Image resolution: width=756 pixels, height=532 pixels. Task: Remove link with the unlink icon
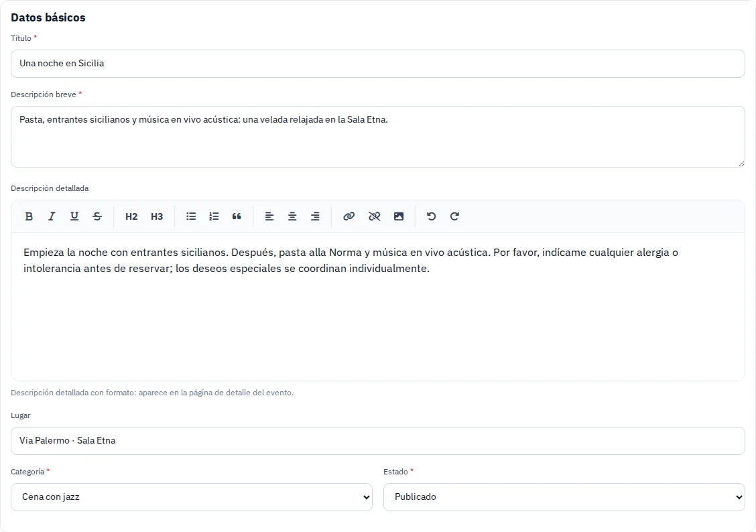tap(374, 216)
